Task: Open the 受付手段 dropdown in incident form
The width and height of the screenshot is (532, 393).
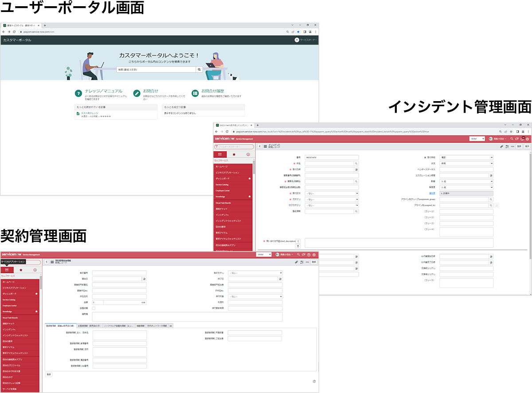Action: 466,157
